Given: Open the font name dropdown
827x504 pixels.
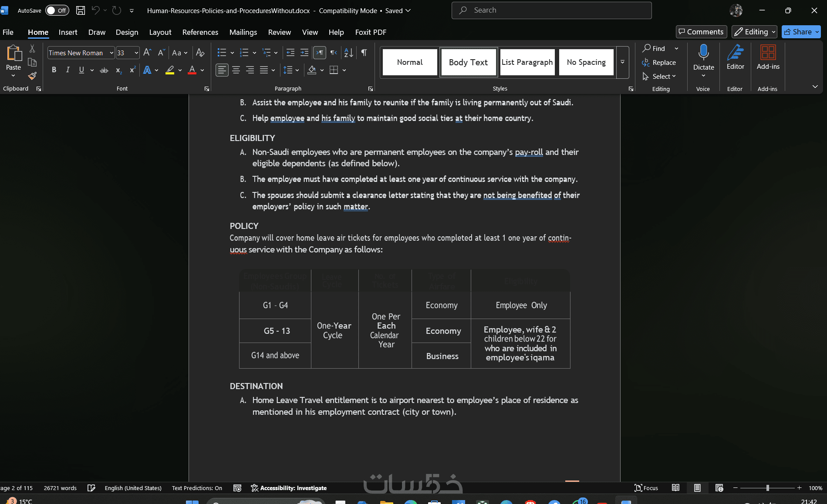Looking at the screenshot, I should 111,53.
